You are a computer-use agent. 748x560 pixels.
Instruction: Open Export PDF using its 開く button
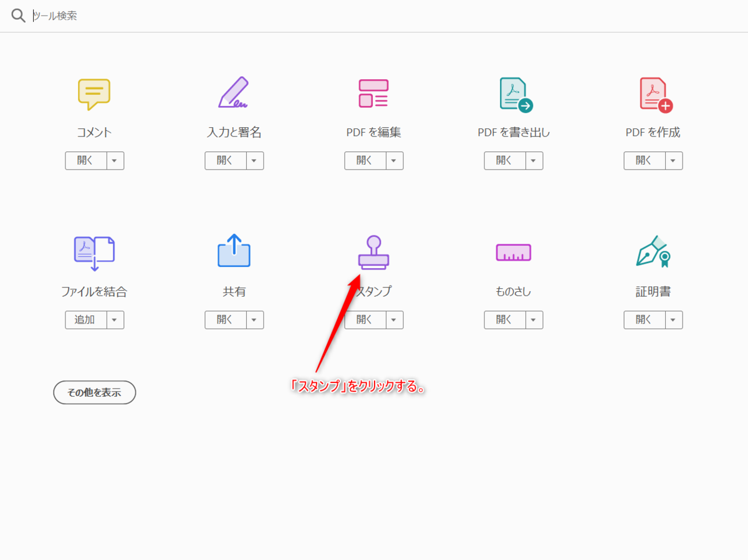pyautogui.click(x=505, y=160)
